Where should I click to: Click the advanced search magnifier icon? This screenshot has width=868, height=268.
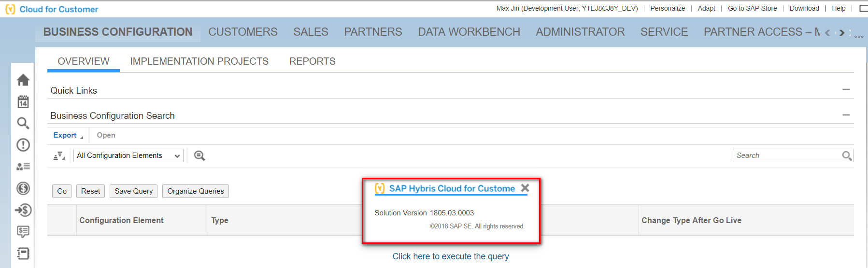[199, 155]
